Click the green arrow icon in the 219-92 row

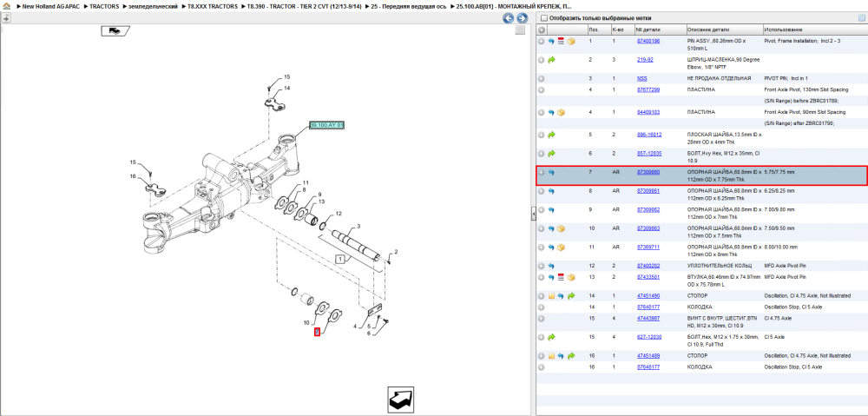[x=551, y=60]
